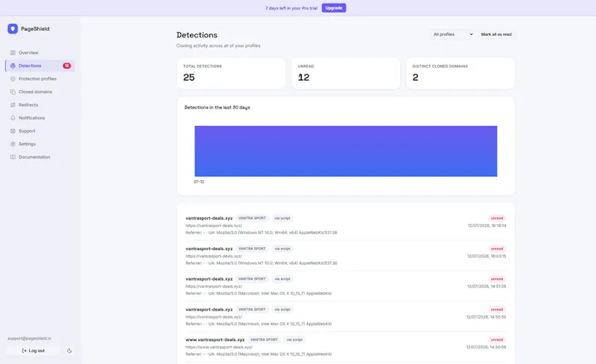This screenshot has height=364, width=596.
Task: Click the Notifications bell icon
Action: pyautogui.click(x=13, y=118)
